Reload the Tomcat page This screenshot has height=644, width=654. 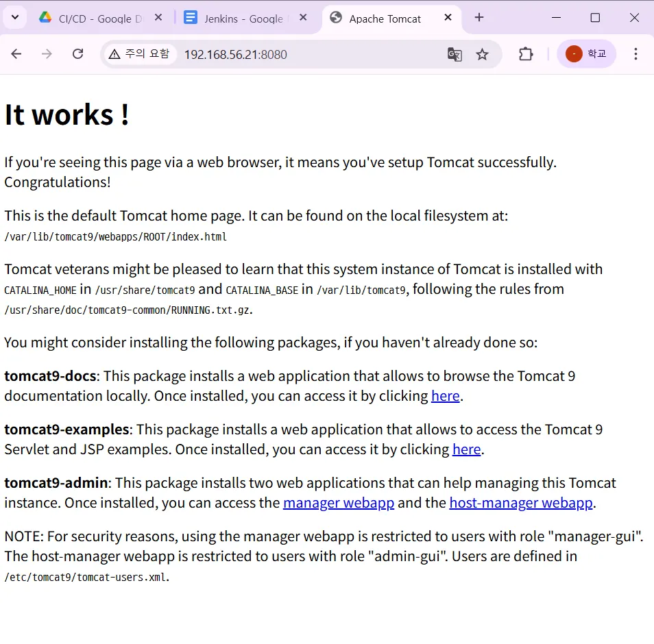point(78,53)
